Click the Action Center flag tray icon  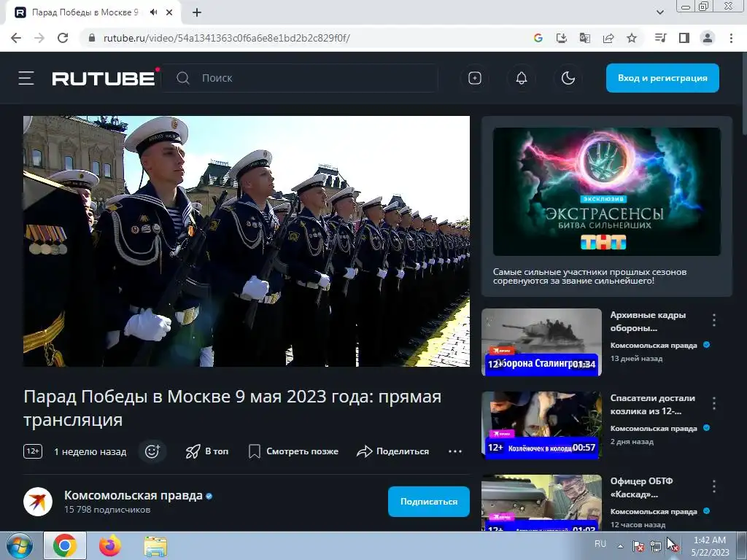pyautogui.click(x=638, y=546)
